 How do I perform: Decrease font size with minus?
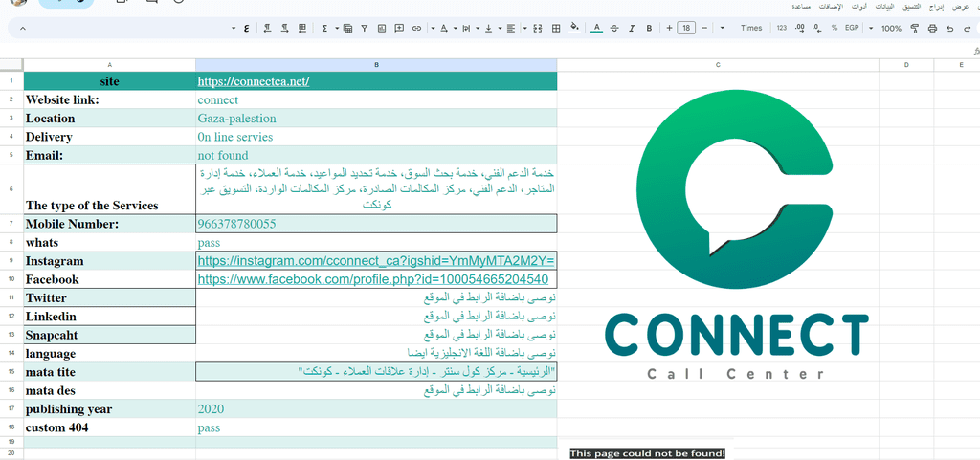point(704,28)
